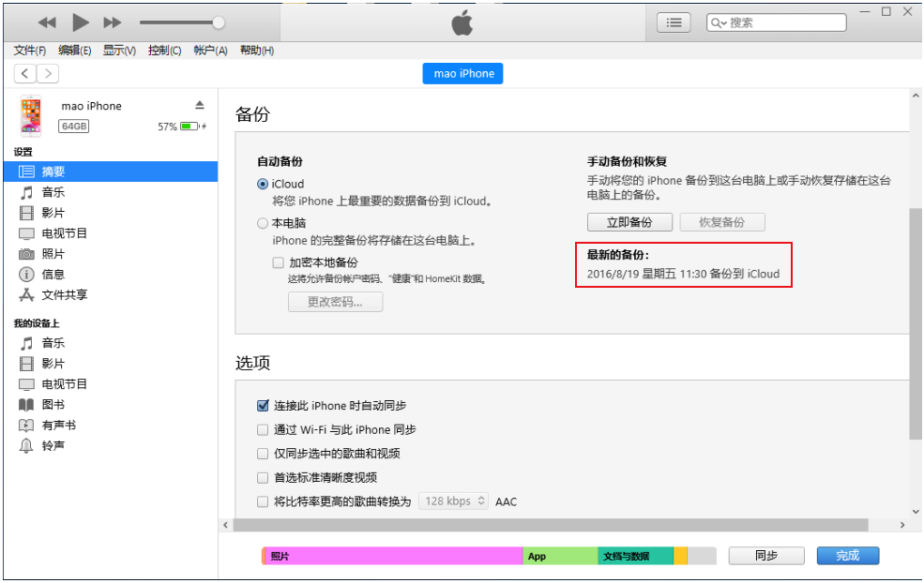Viewport: 924px width, 583px height.
Task: Uncheck 连接此 iPhone 时自动同步
Action: tap(263, 406)
